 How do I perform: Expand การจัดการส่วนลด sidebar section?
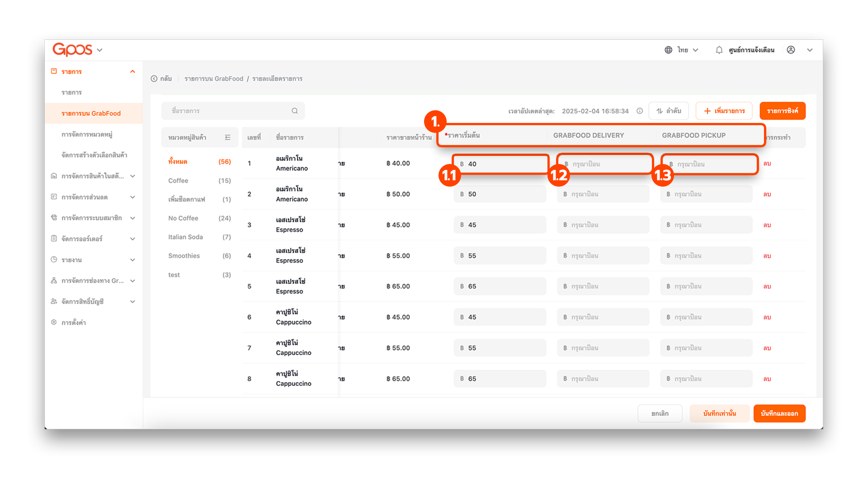[132, 197]
